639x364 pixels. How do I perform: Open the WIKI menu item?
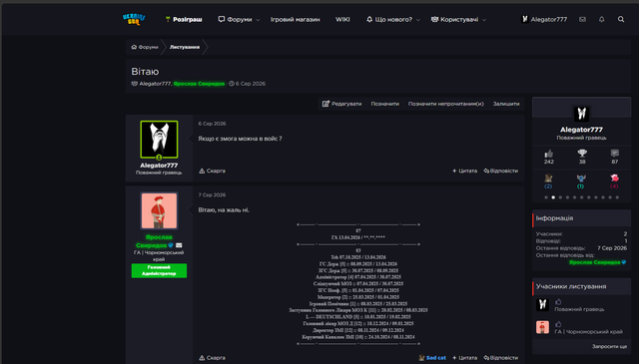click(x=342, y=19)
